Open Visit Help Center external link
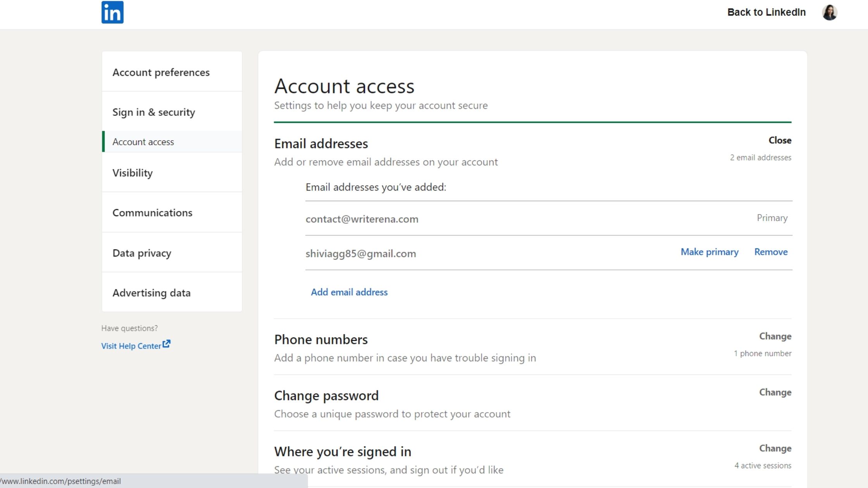868x488 pixels. (135, 345)
